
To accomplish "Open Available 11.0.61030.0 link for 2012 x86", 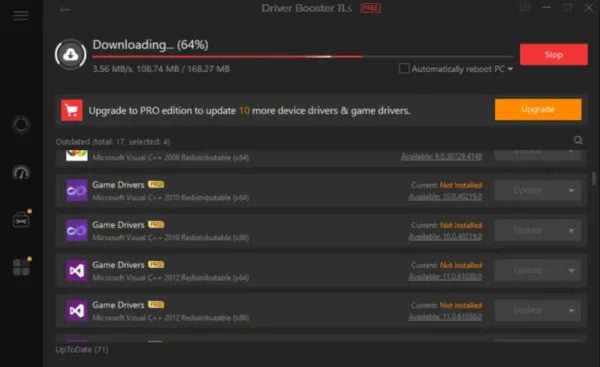I will 445,317.
